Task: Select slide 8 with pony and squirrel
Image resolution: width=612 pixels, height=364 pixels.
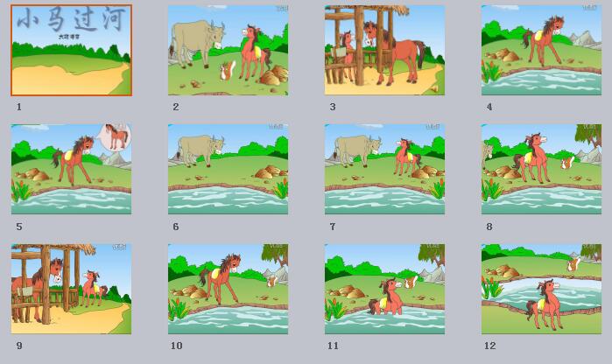Action: pos(541,170)
